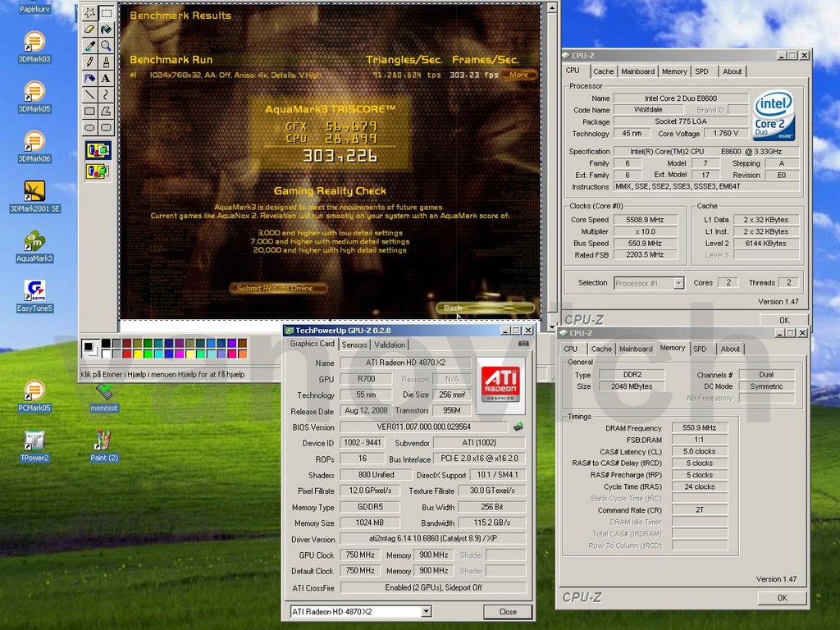Set transparent selection mode in Paint

tap(98, 171)
